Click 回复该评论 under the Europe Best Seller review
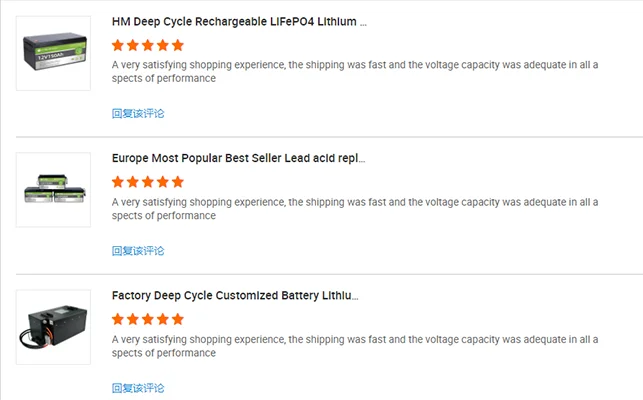The image size is (643, 400). coord(138,251)
